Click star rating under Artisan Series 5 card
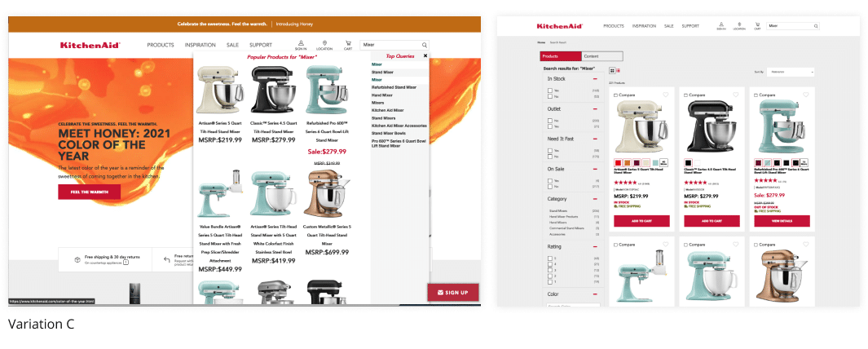 (x=624, y=183)
